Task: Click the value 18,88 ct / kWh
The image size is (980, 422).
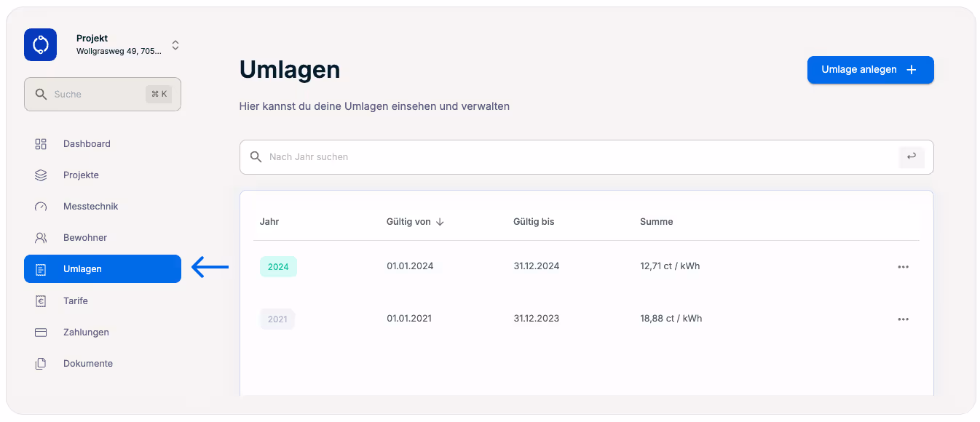Action: point(671,319)
